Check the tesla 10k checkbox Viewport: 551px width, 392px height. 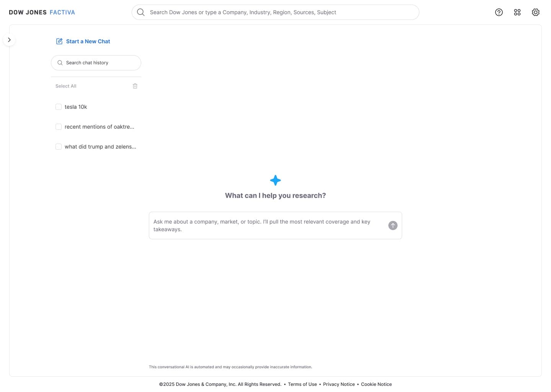[x=59, y=107]
